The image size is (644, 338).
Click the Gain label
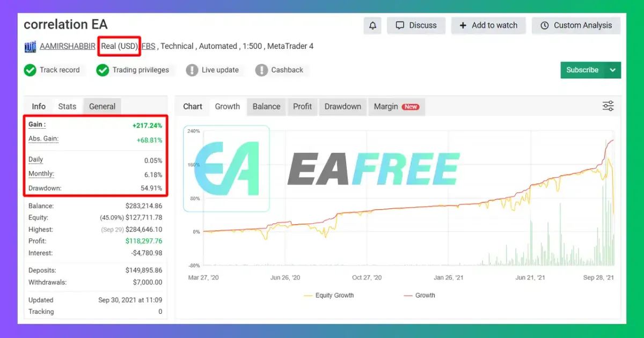coord(37,124)
